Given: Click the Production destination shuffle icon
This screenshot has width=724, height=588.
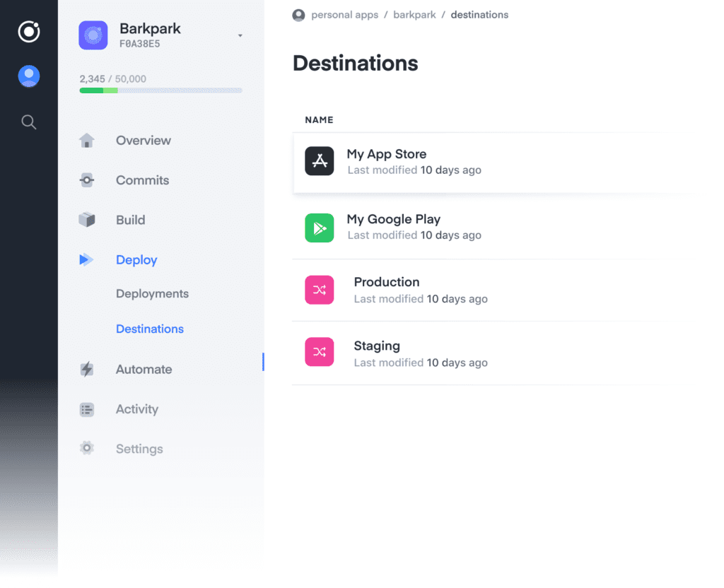Looking at the screenshot, I should pos(320,290).
